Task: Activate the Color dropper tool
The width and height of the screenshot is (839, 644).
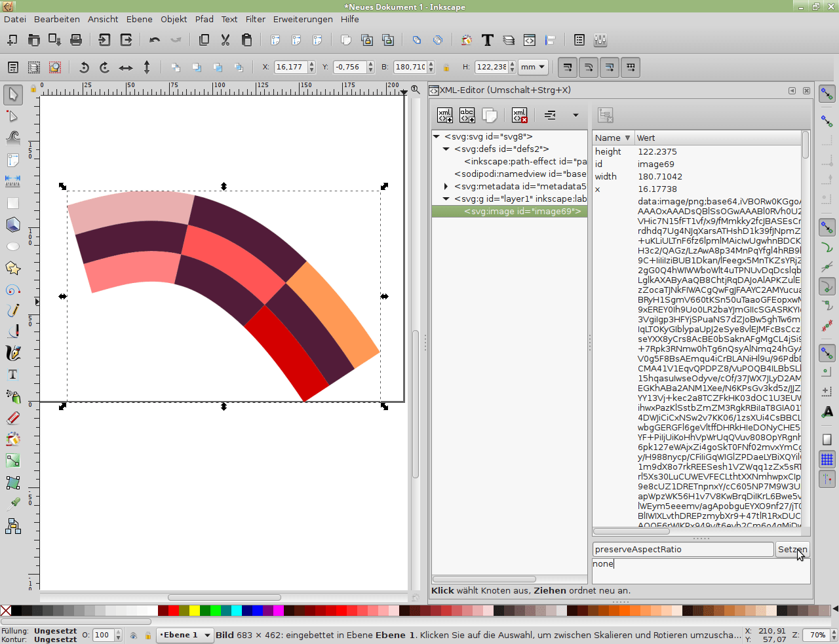Action: [12, 503]
